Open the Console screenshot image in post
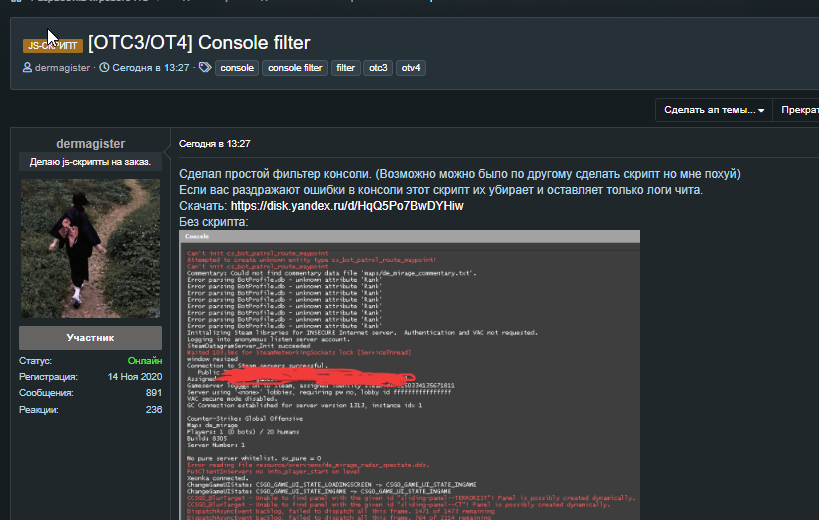Image resolution: width=819 pixels, height=520 pixels. (x=409, y=375)
